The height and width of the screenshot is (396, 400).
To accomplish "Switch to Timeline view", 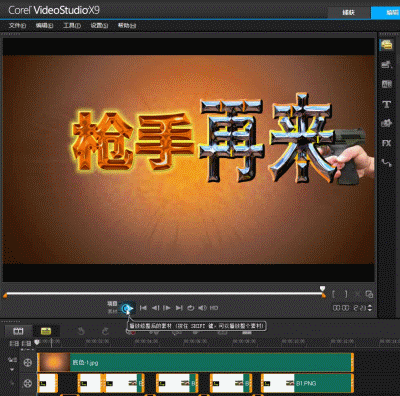I will 46,331.
